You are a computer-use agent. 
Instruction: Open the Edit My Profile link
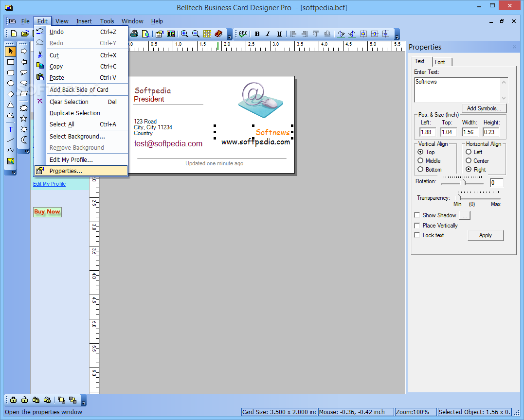tap(49, 184)
